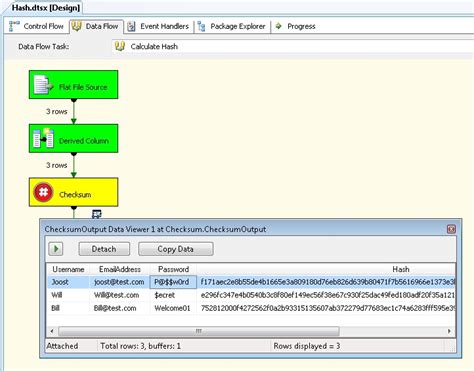Click the EmailAddress column header
The height and width of the screenshot is (371, 474).
(120, 269)
